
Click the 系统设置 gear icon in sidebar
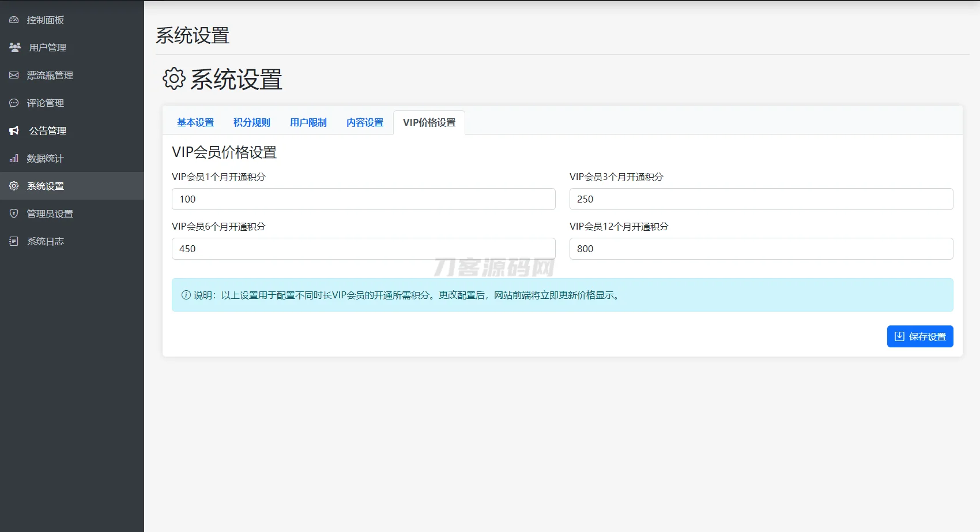click(14, 186)
